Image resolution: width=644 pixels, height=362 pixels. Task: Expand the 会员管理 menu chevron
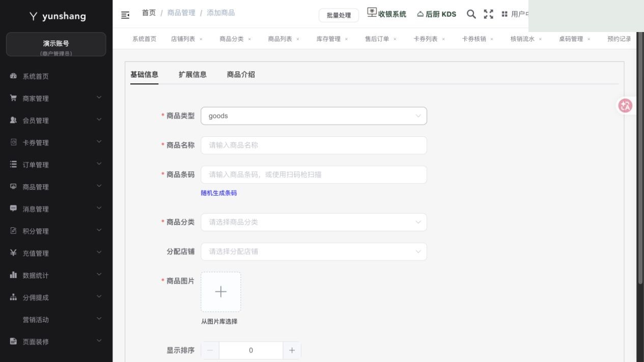tap(99, 120)
